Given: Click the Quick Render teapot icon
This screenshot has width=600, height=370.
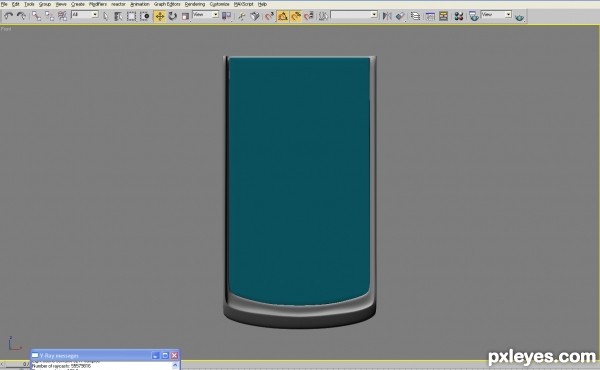Looking at the screenshot, I should (x=519, y=17).
